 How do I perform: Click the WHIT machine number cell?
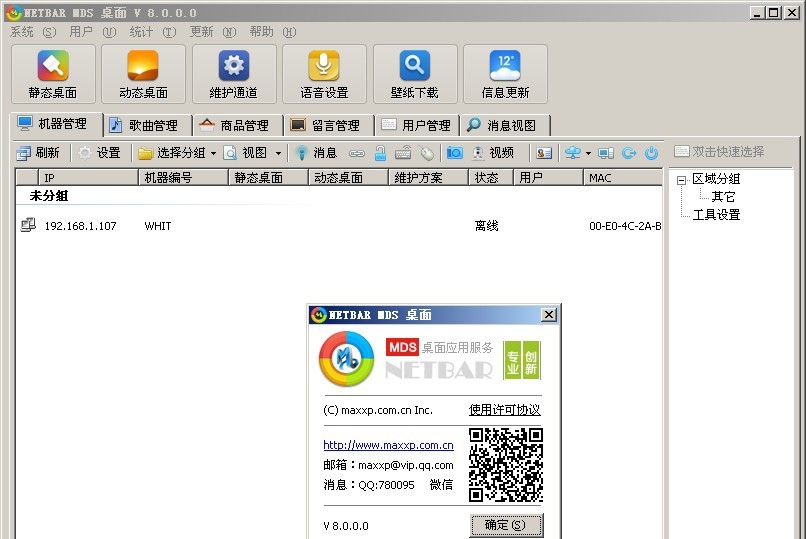(158, 226)
